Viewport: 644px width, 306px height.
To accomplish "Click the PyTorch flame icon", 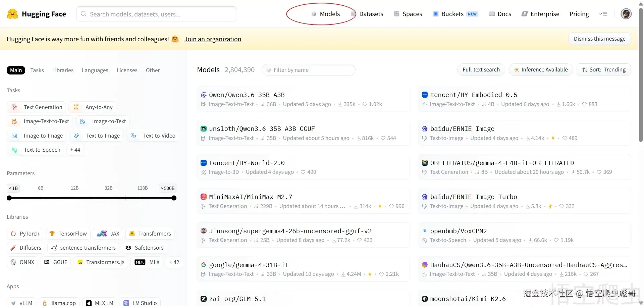I will pyautogui.click(x=13, y=234).
